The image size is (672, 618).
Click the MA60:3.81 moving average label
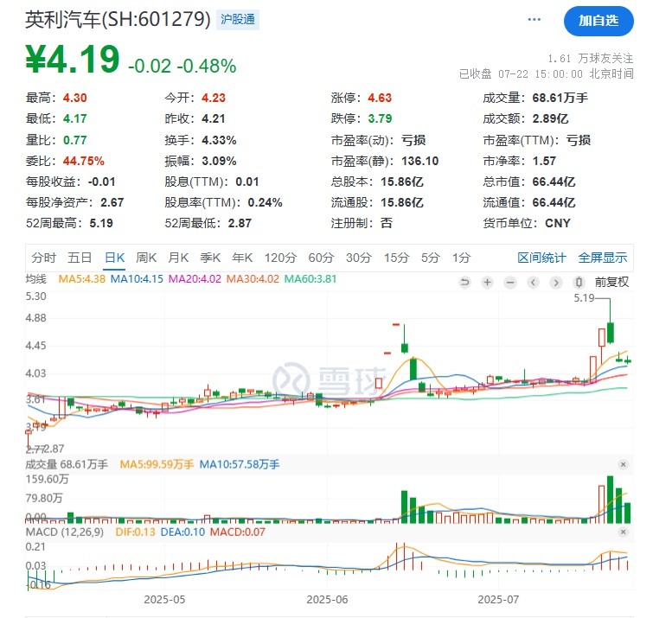pos(310,279)
